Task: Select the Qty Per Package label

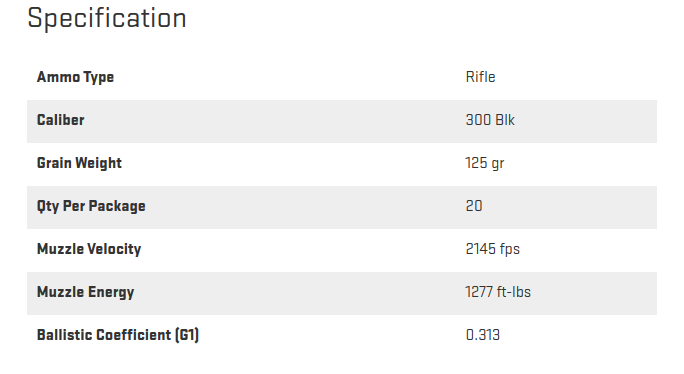Action: click(x=91, y=206)
